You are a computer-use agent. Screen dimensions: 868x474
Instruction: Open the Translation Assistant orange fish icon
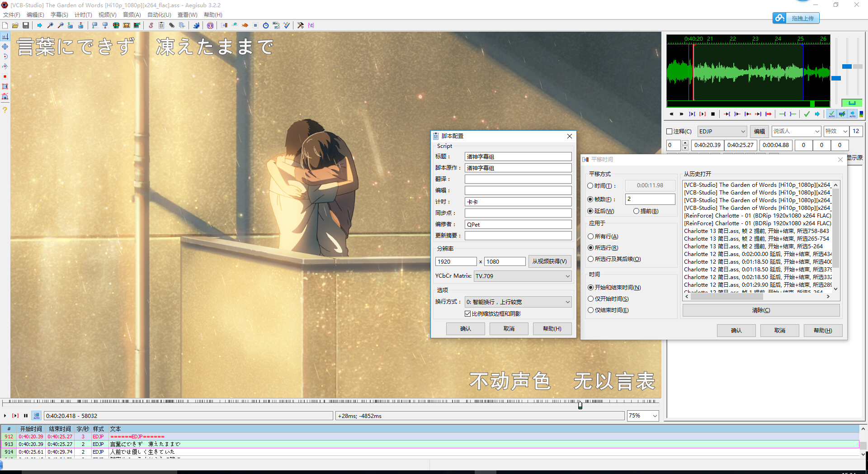245,25
